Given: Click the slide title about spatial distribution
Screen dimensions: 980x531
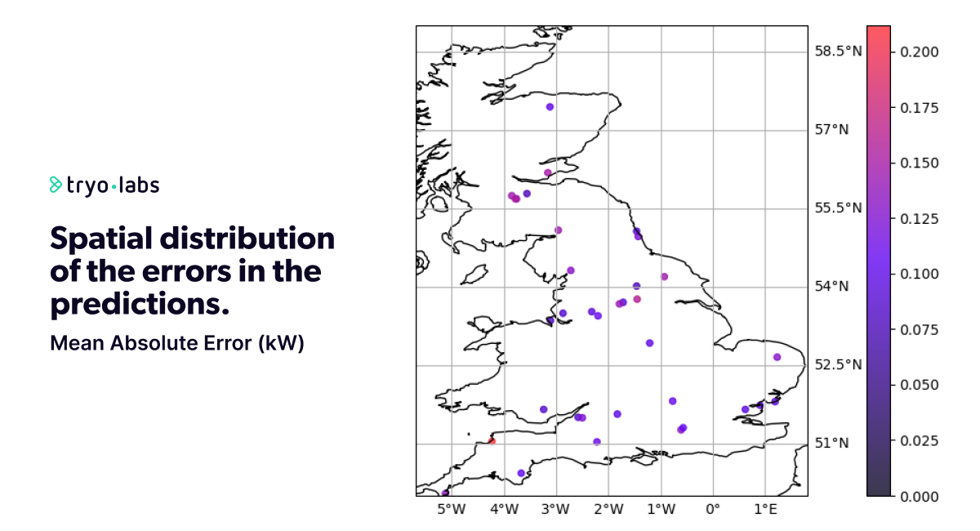Looking at the screenshot, I should 192,271.
